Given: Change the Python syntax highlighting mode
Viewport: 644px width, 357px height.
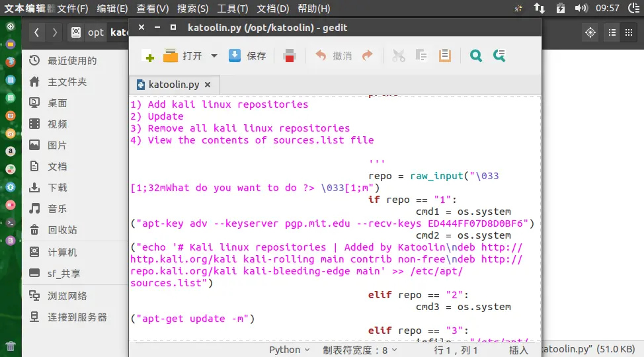Looking at the screenshot, I should [x=289, y=350].
